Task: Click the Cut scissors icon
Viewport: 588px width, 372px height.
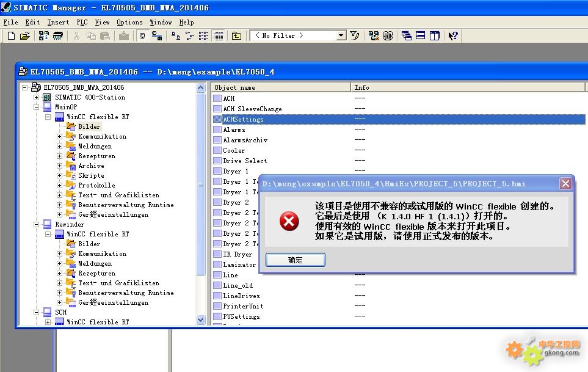Action: [x=76, y=35]
